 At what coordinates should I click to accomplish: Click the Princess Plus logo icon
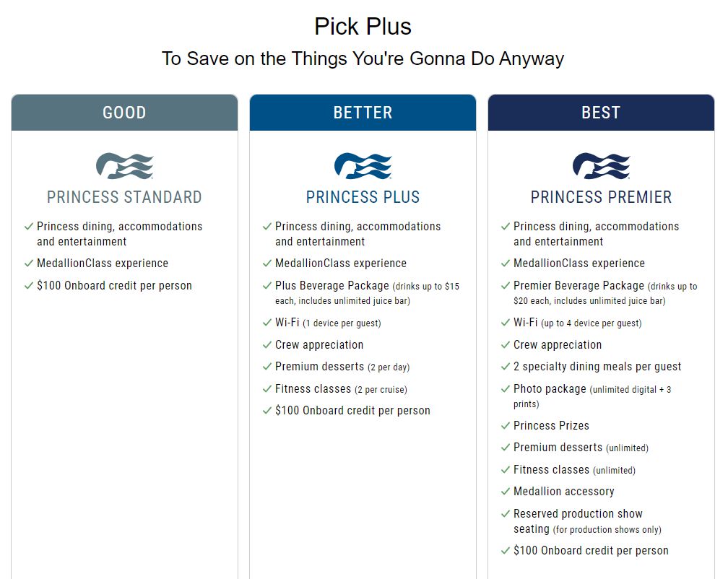[363, 165]
